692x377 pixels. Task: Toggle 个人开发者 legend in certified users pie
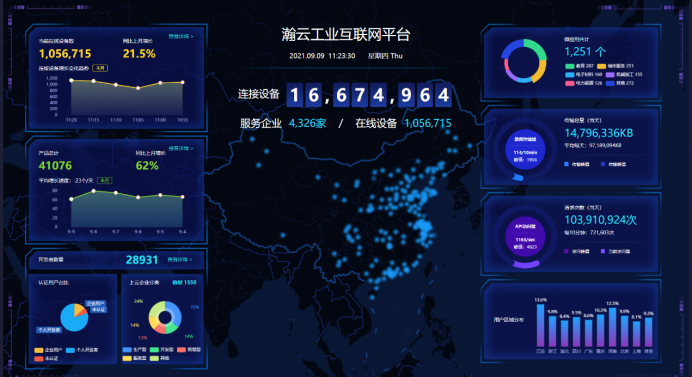pyautogui.click(x=82, y=350)
